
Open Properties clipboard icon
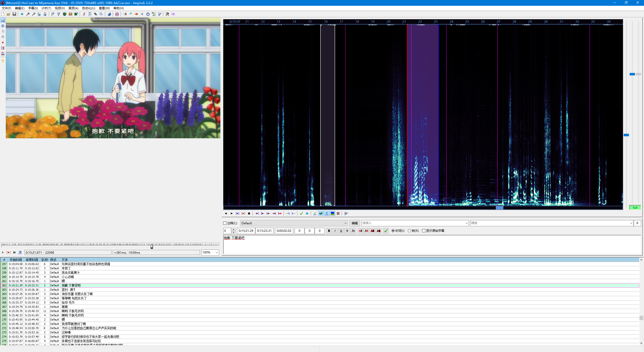(x=90, y=14)
